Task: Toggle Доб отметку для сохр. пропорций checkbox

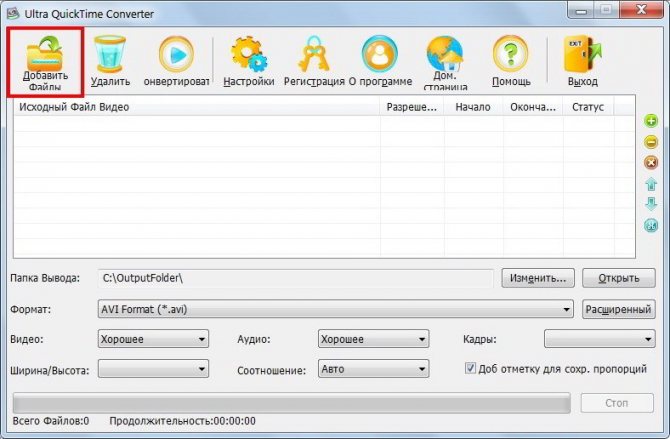Action: click(470, 368)
